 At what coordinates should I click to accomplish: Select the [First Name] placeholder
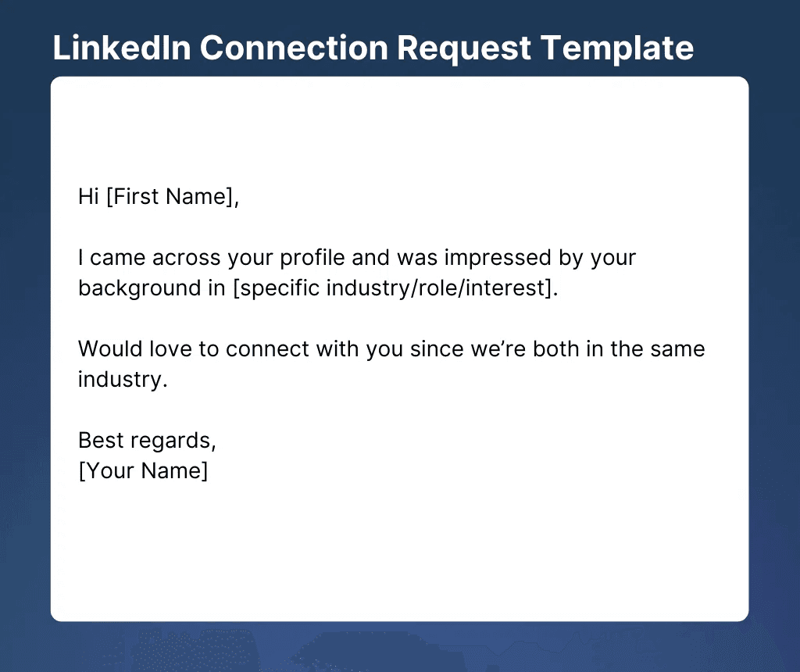tap(170, 197)
